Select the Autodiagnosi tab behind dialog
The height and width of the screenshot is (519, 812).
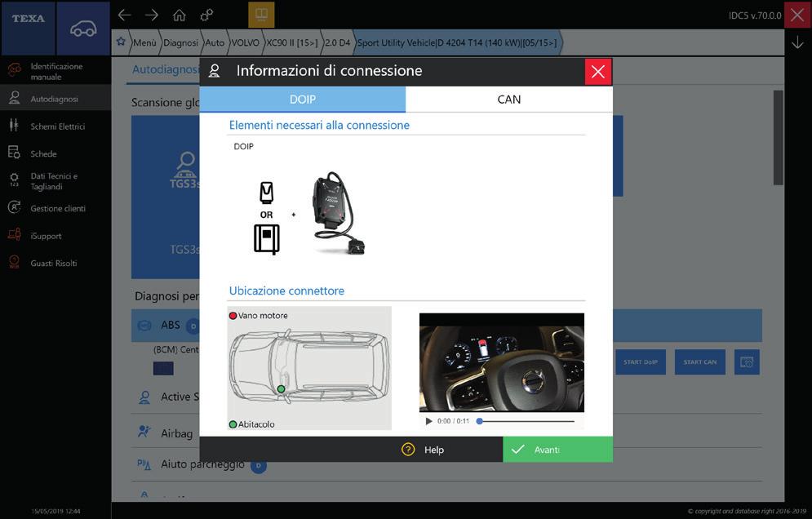165,69
